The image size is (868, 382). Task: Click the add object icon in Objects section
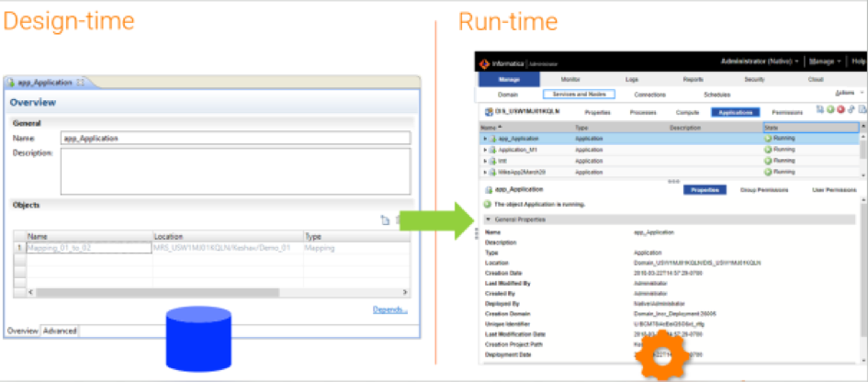[x=386, y=220]
